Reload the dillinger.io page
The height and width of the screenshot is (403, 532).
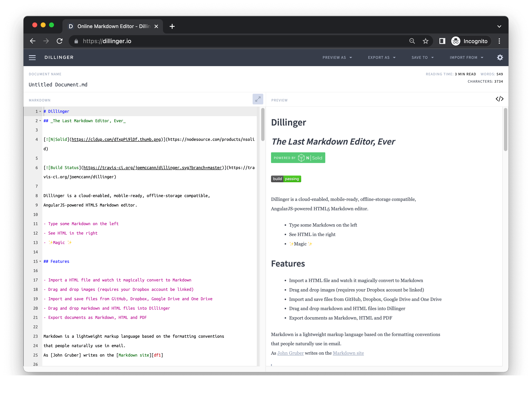click(x=60, y=41)
